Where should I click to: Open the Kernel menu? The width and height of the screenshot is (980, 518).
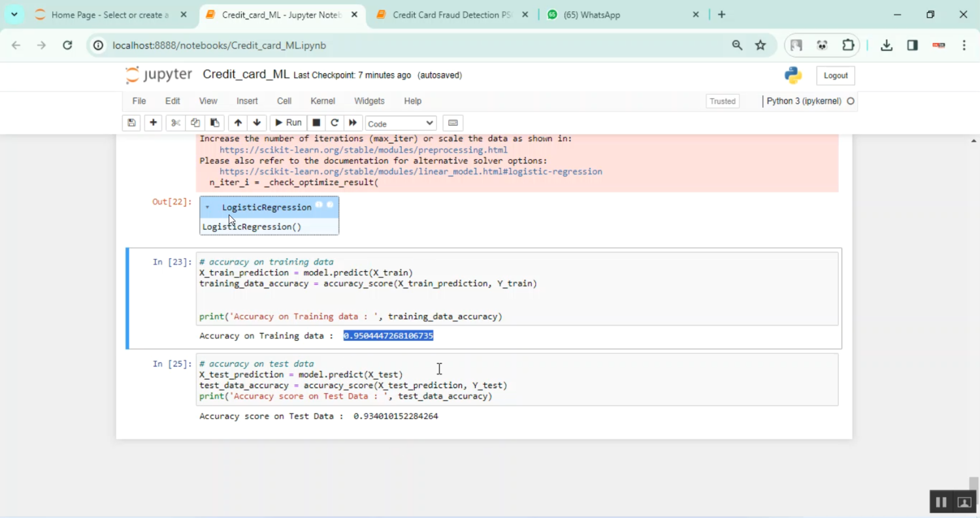point(322,101)
